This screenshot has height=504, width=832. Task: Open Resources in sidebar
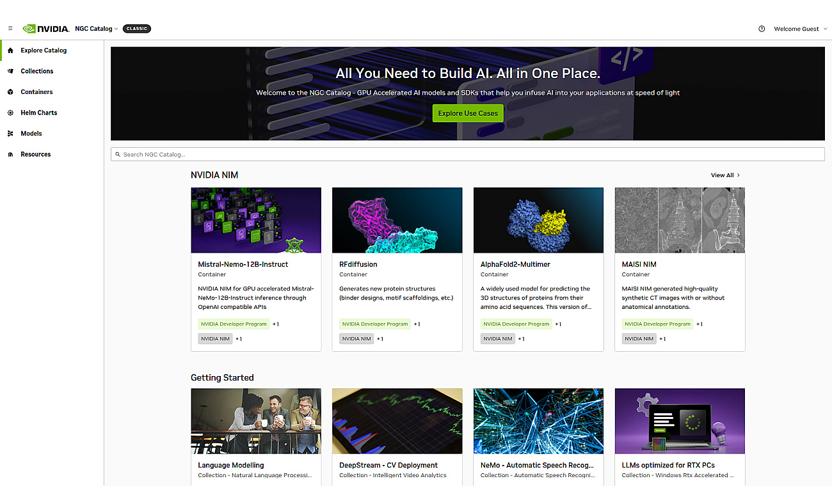(x=36, y=154)
